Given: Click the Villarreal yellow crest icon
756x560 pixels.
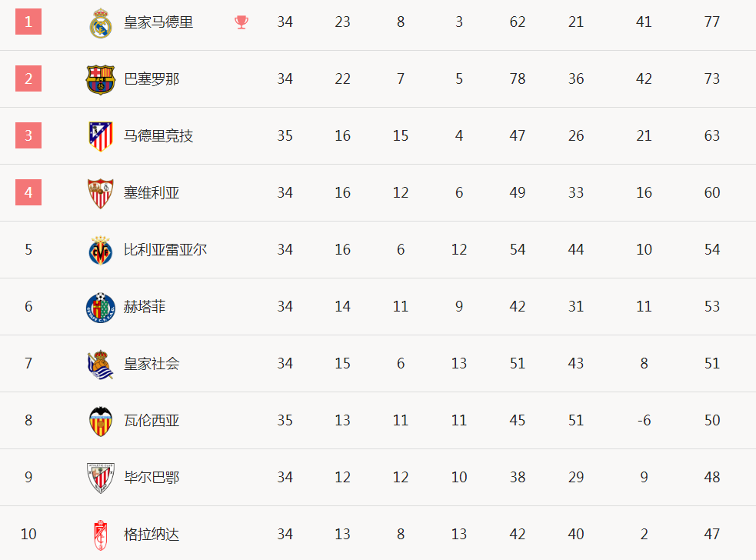Looking at the screenshot, I should point(101,250).
